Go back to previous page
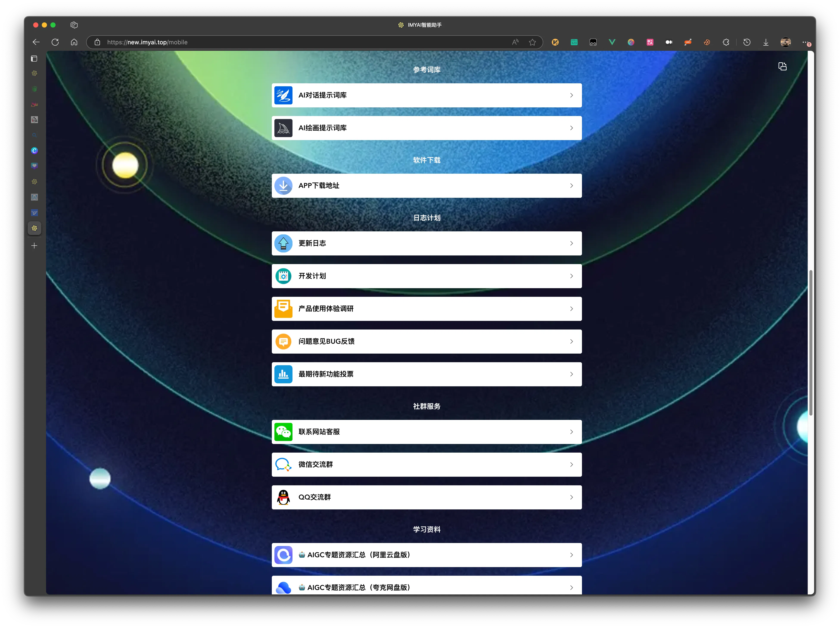840x628 pixels. [36, 42]
